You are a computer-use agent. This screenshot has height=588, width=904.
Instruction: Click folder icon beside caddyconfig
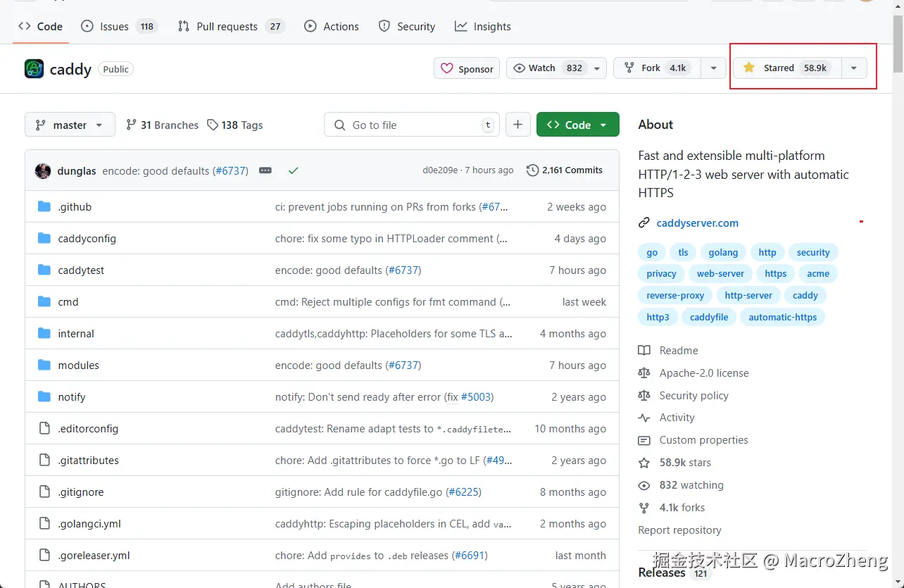(44, 238)
